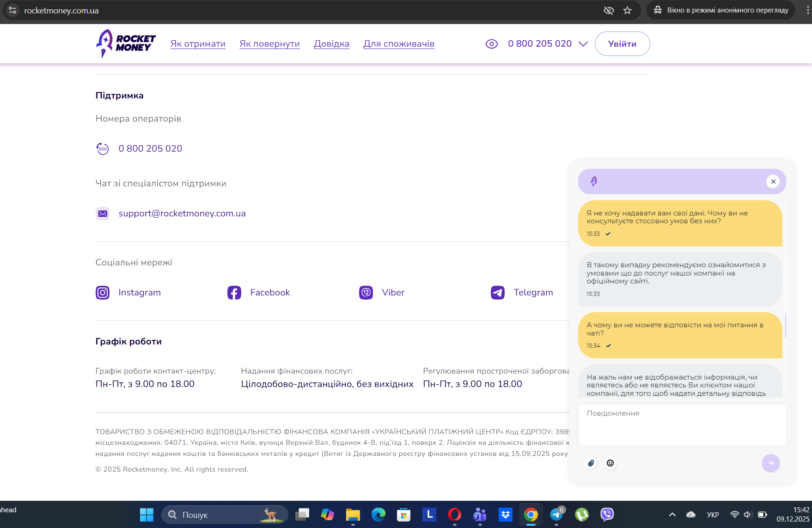Viewport: 812px width, 528px height.
Task: Switch to Google Chrome on the taskbar
Action: [x=531, y=515]
